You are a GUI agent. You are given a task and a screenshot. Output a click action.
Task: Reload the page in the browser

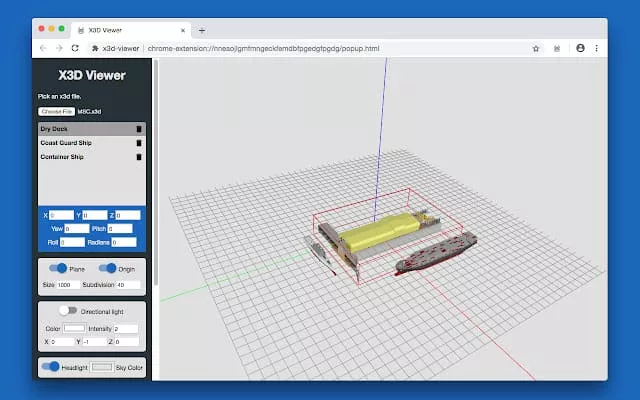76,47
